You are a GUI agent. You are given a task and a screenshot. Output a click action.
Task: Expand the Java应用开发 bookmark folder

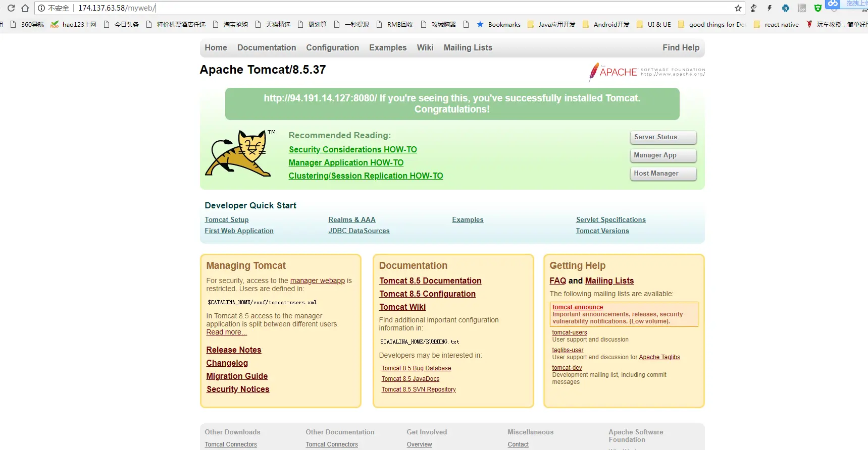point(551,24)
